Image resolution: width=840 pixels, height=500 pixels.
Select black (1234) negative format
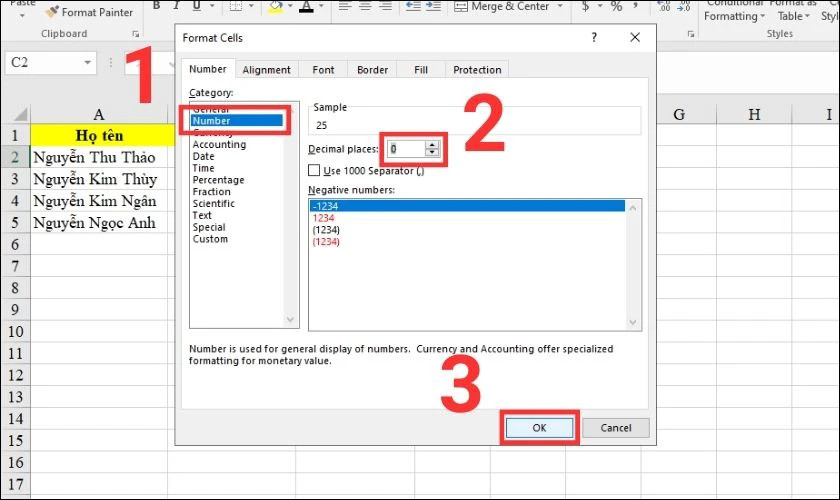pyautogui.click(x=326, y=229)
